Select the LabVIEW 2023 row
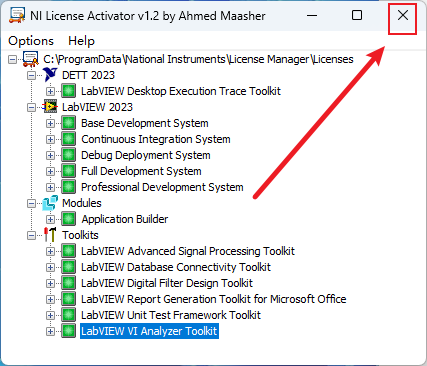Image resolution: width=427 pixels, height=366 pixels. tap(97, 107)
